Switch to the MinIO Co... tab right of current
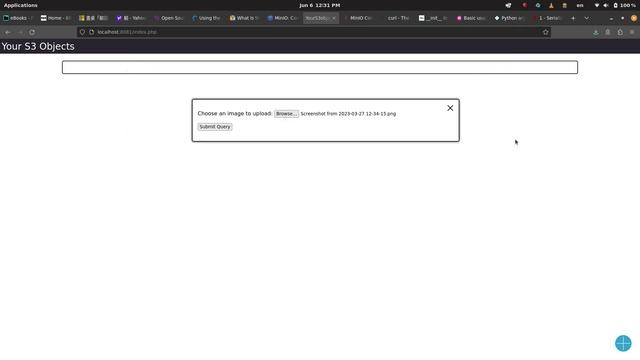This screenshot has height=360, width=640. tap(358, 18)
